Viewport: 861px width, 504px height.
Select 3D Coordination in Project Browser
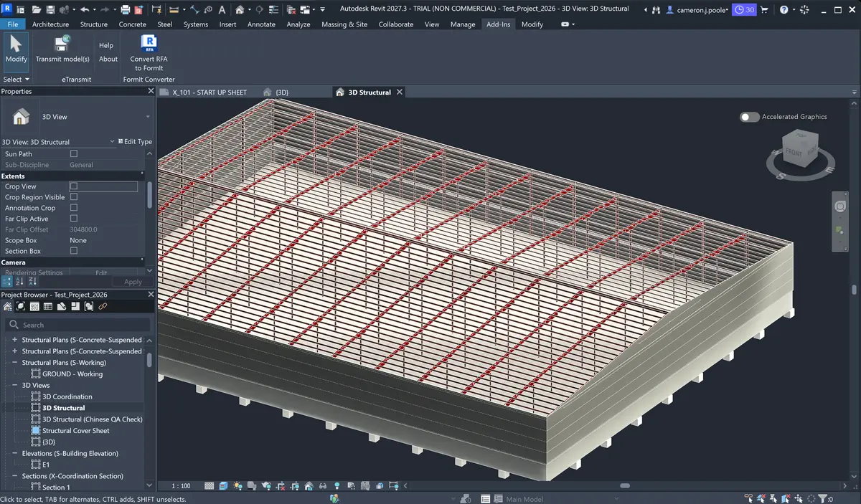67,396
